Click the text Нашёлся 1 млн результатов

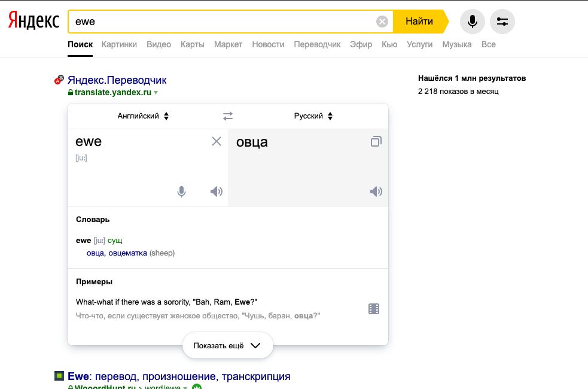(x=472, y=78)
